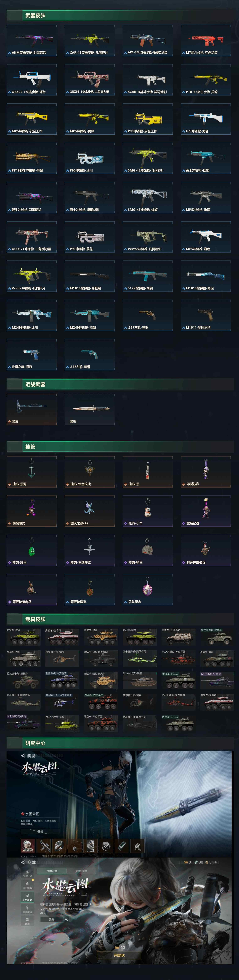Select the 挂饰-蚀金玫瑰 charm
The width and height of the screenshot is (239, 980).
click(x=90, y=472)
